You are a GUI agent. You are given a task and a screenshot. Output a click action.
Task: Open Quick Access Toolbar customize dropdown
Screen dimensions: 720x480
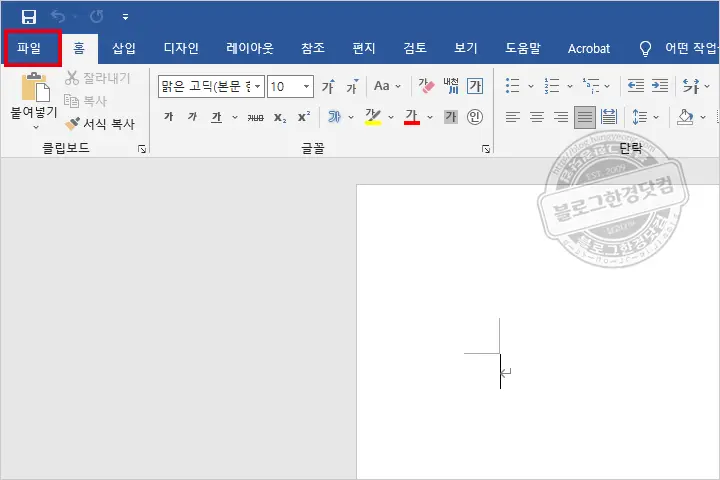tap(125, 17)
